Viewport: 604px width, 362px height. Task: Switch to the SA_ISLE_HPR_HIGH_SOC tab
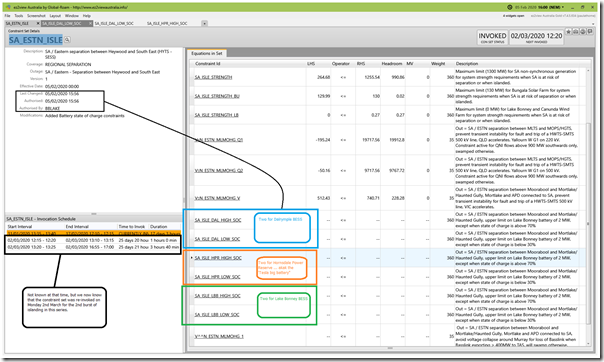click(x=167, y=23)
